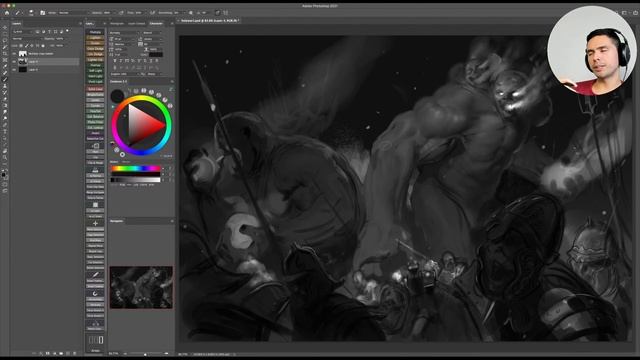Open the layer filter Kind dropdown
The width and height of the screenshot is (640, 360).
(22, 31)
